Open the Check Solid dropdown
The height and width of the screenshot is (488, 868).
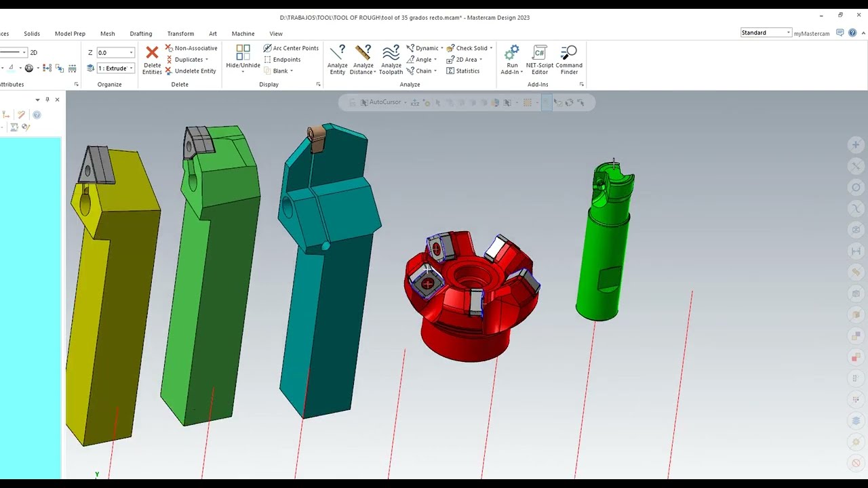pos(491,48)
